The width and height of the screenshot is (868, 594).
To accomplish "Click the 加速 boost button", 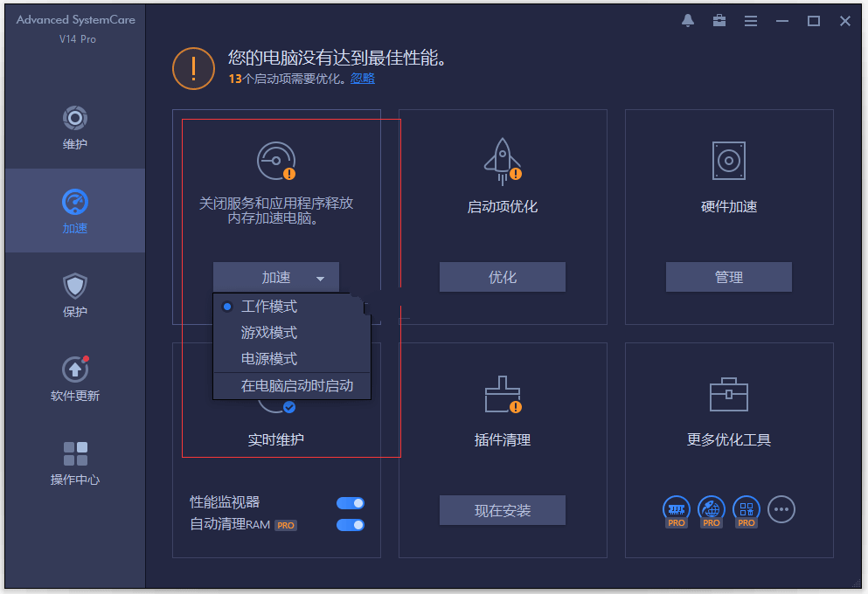I will tap(275, 277).
